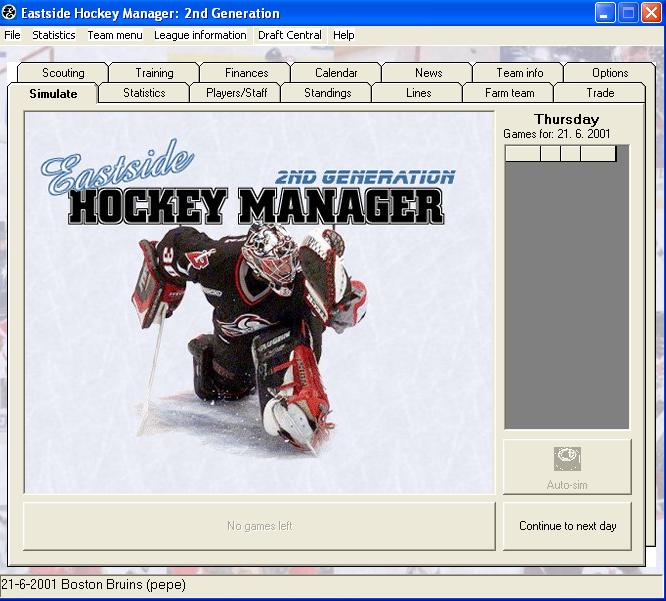This screenshot has width=666, height=601.
Task: Click the application icon in the title bar
Action: (9, 13)
